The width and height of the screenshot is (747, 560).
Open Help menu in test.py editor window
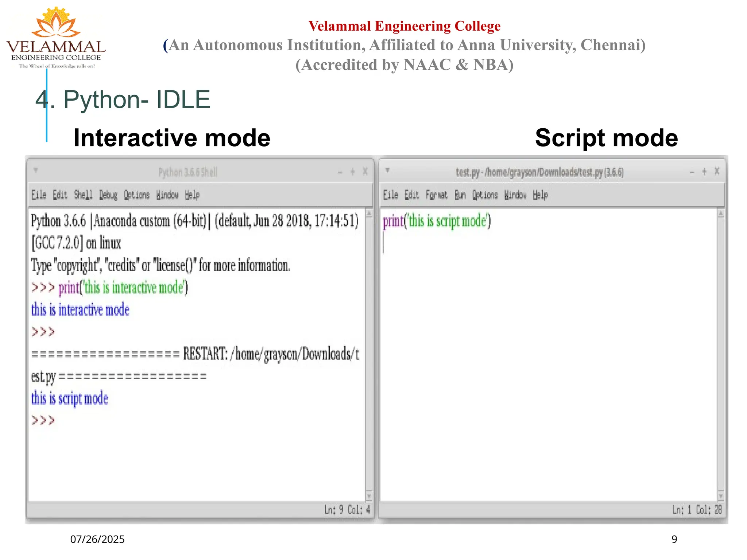(x=540, y=195)
